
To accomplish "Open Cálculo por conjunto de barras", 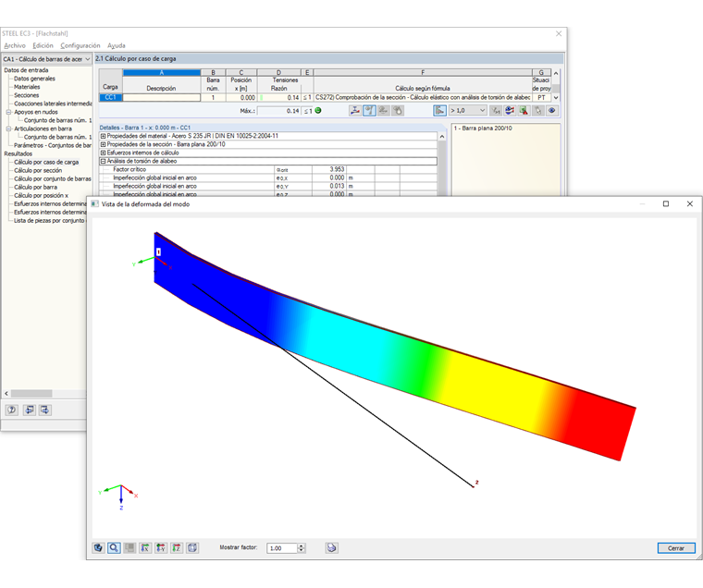I will [53, 178].
